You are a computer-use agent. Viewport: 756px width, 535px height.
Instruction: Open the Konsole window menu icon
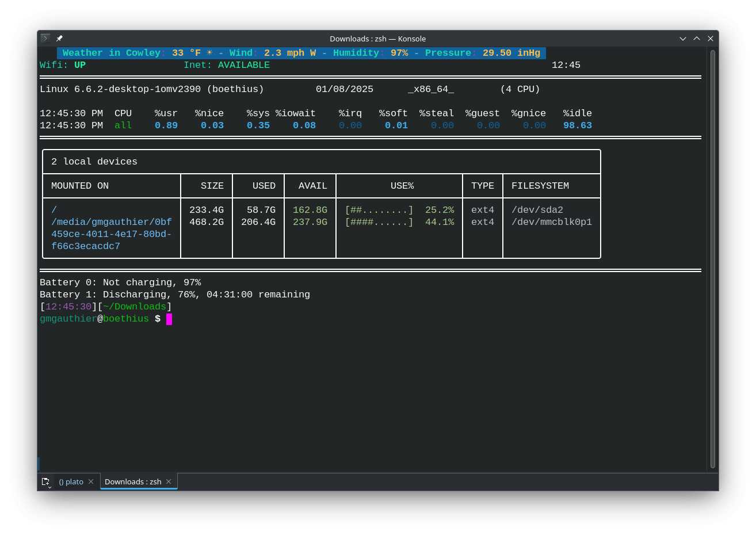click(45, 39)
